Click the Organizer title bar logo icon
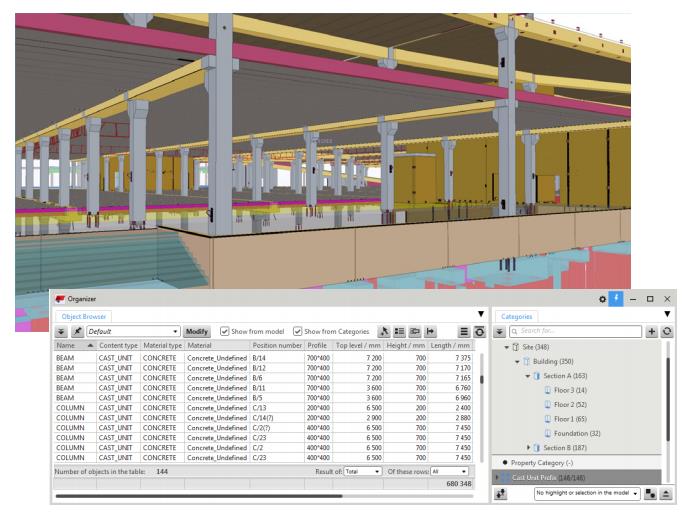The width and height of the screenshot is (686, 512). 60,299
